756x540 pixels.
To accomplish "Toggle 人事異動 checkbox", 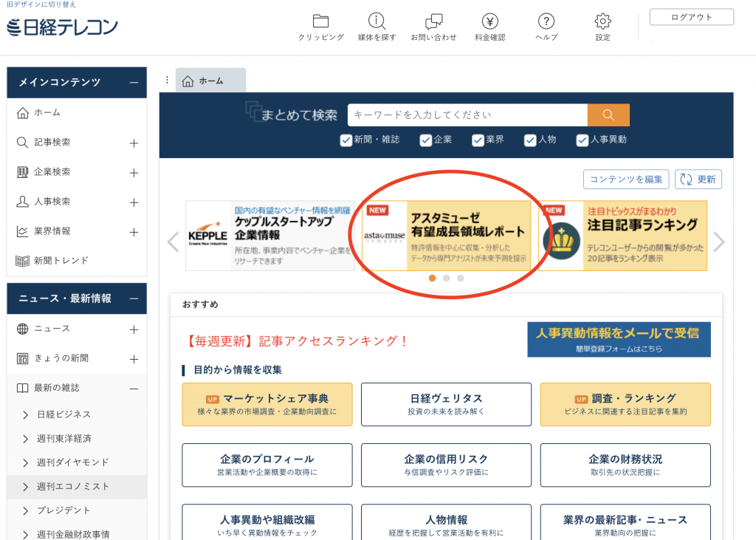I will pyautogui.click(x=582, y=140).
